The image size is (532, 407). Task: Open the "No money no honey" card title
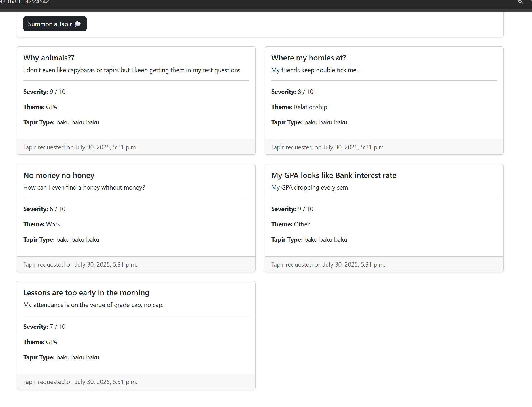point(59,175)
